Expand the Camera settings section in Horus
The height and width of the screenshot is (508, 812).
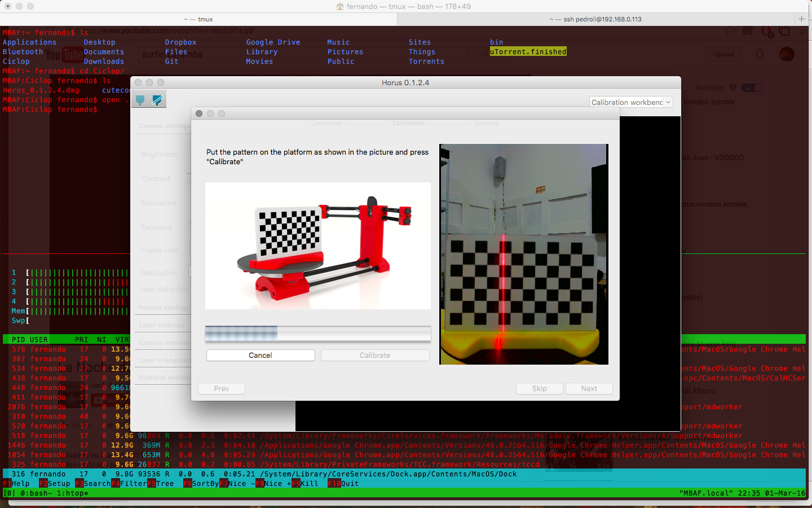click(165, 126)
